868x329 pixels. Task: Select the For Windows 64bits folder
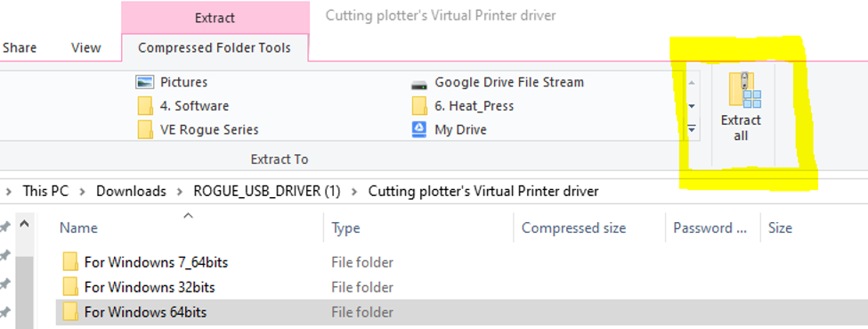pyautogui.click(x=134, y=312)
